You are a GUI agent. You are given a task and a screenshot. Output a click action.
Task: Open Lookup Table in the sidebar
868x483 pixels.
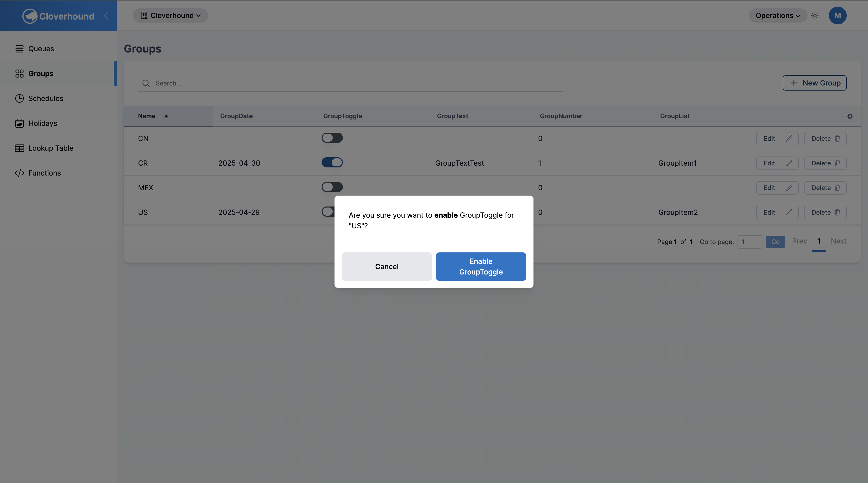pyautogui.click(x=58, y=148)
